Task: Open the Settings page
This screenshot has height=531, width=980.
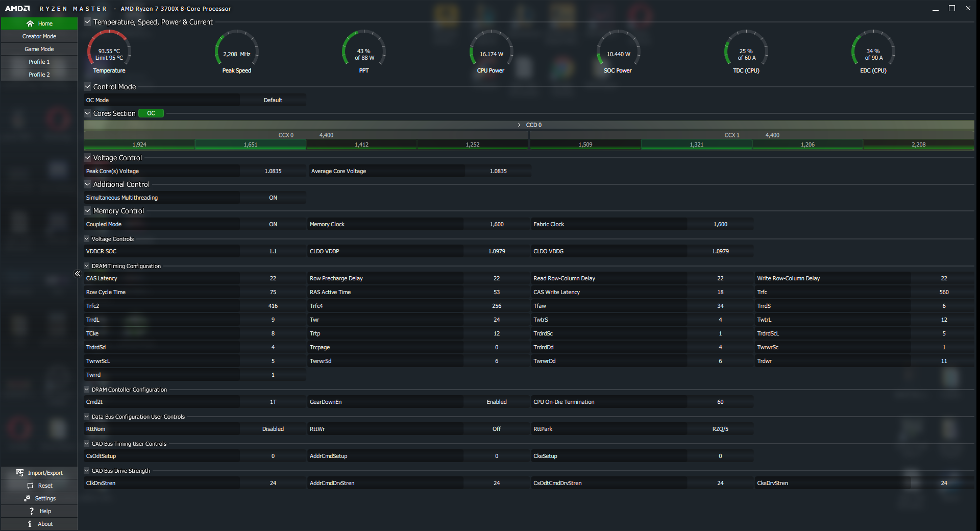Action: point(39,498)
